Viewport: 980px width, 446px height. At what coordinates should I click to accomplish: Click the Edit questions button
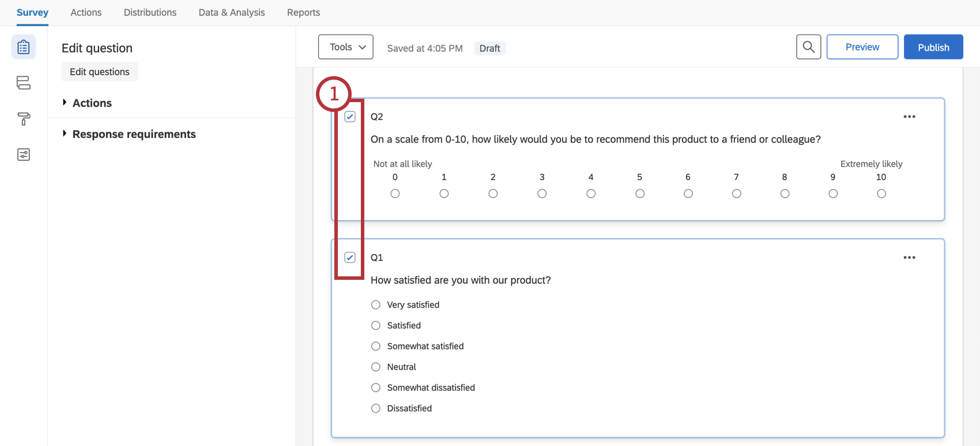click(x=100, y=72)
